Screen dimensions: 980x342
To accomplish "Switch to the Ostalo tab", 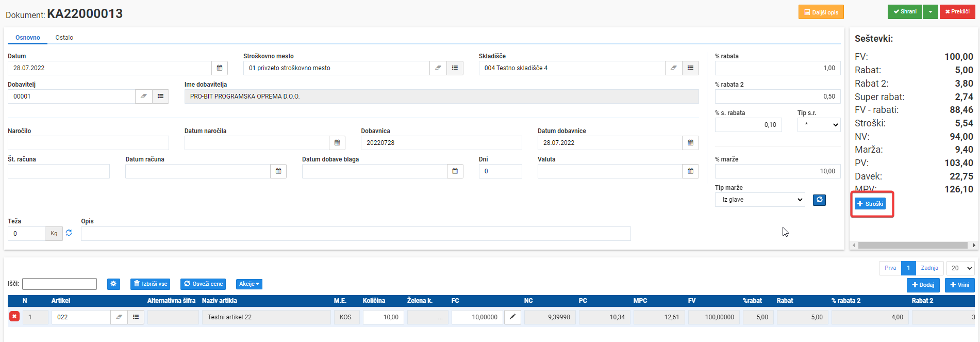I will (64, 38).
